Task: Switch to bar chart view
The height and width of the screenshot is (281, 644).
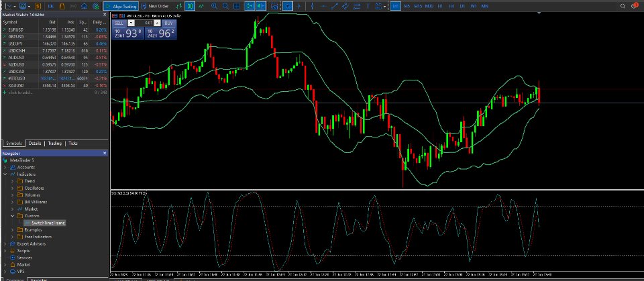Action: tap(179, 6)
